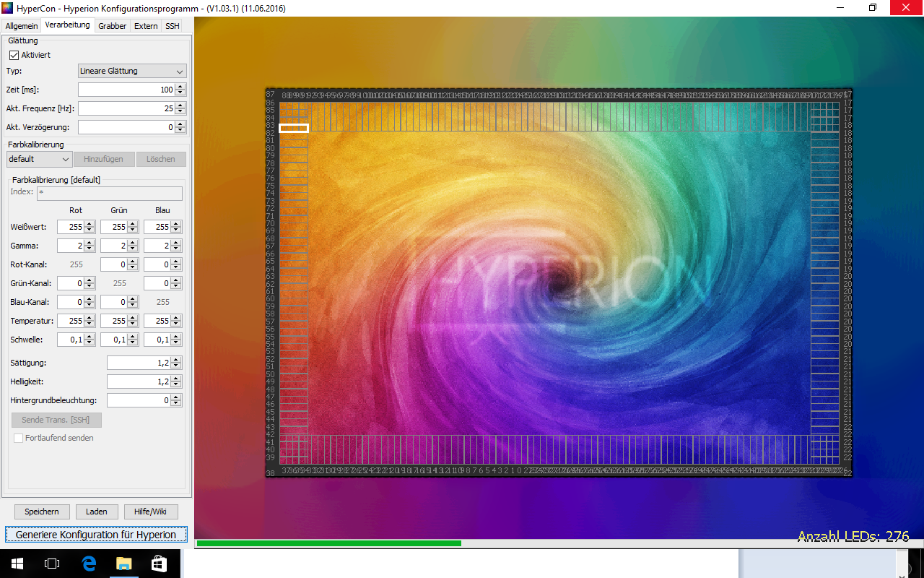
Task: Launch Microsoft Edge from taskbar
Action: tap(89, 563)
